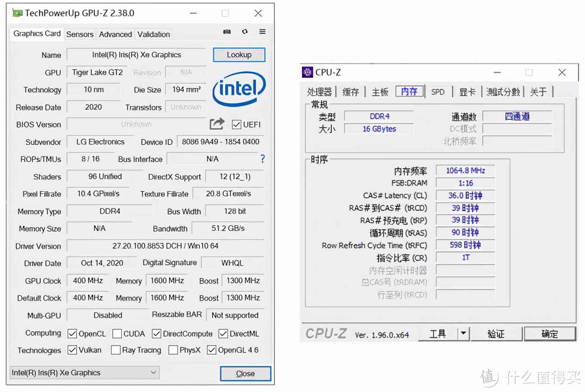Screen dimensions: 585x392
Task: Open the 工具 dropdown arrow in CPU-Z
Action: pyautogui.click(x=464, y=334)
